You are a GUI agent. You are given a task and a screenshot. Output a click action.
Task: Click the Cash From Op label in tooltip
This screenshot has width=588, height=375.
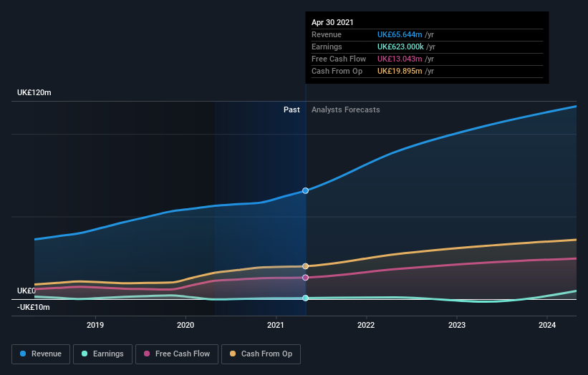click(337, 71)
